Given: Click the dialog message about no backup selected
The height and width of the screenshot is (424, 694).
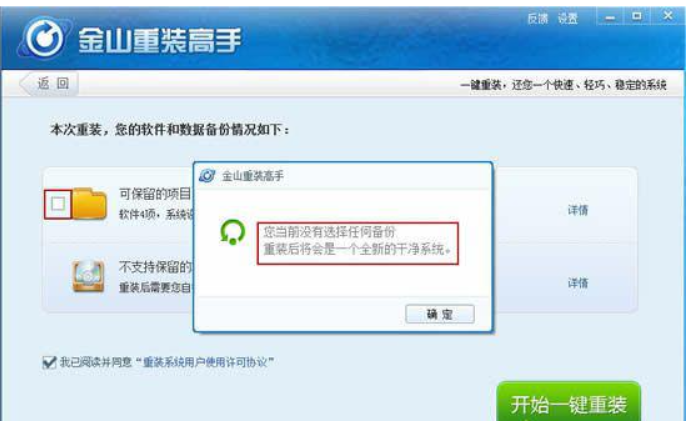Looking at the screenshot, I should [357, 240].
